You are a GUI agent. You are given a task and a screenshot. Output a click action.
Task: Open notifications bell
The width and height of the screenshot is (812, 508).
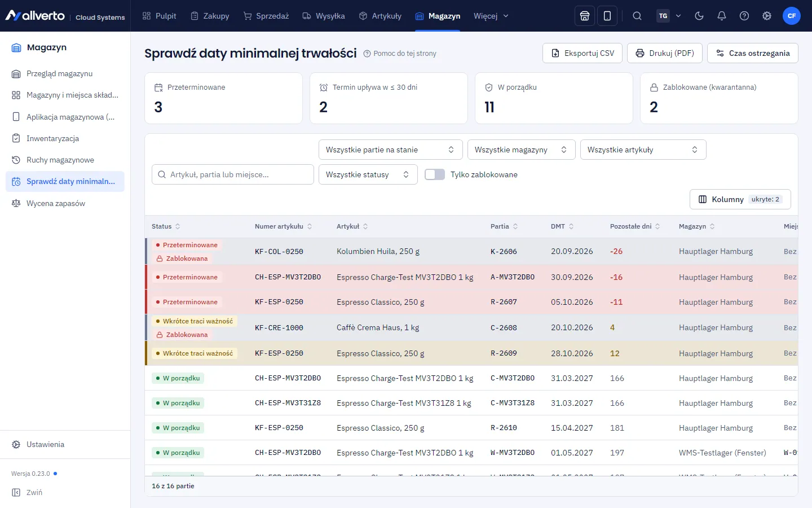[x=722, y=16]
